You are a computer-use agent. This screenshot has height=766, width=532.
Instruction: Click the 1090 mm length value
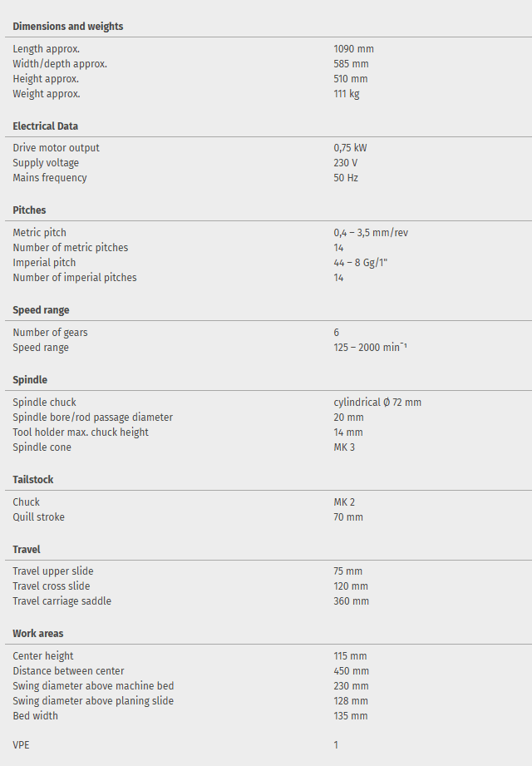[353, 49]
